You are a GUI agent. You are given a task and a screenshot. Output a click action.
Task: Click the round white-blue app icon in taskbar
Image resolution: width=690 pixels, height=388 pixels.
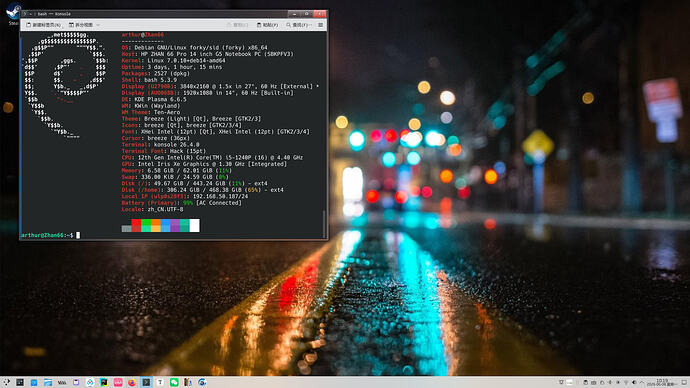90,382
